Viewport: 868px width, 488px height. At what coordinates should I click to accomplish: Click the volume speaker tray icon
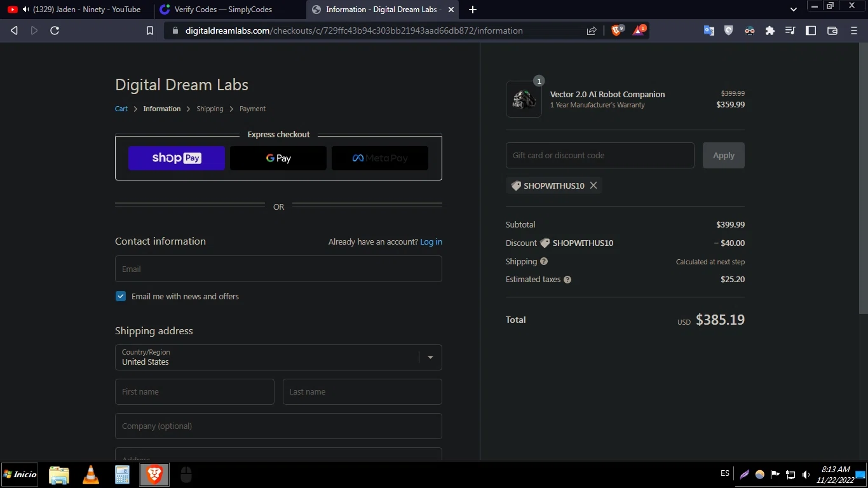click(x=806, y=475)
